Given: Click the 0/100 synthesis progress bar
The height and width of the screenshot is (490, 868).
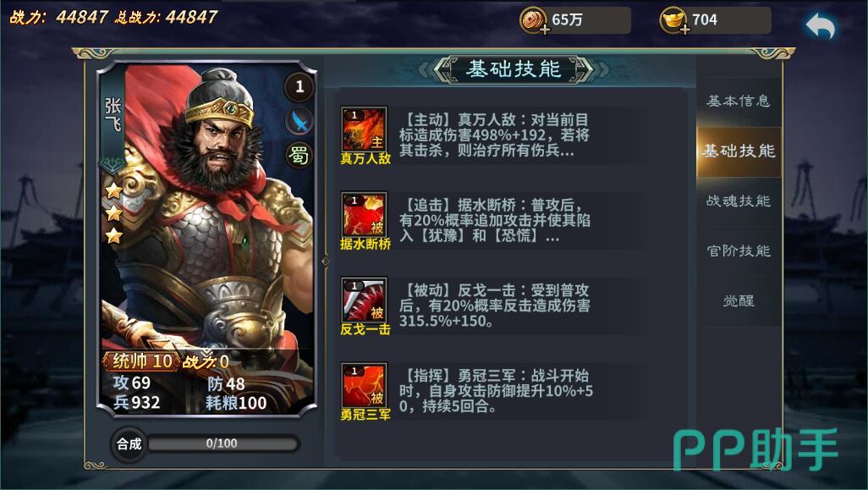Looking at the screenshot, I should (x=222, y=443).
